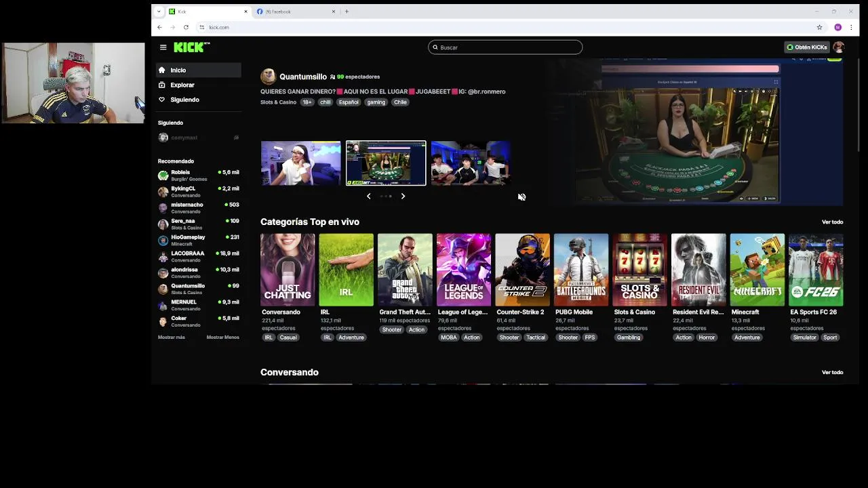Click the Horror tag under Resident Evil
Image resolution: width=868 pixels, height=488 pixels.
point(707,338)
